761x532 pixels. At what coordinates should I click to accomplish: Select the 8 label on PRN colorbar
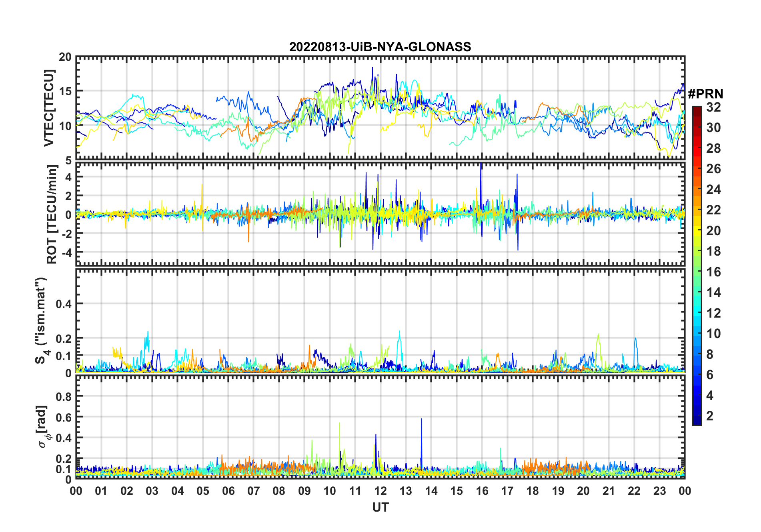[x=710, y=354]
